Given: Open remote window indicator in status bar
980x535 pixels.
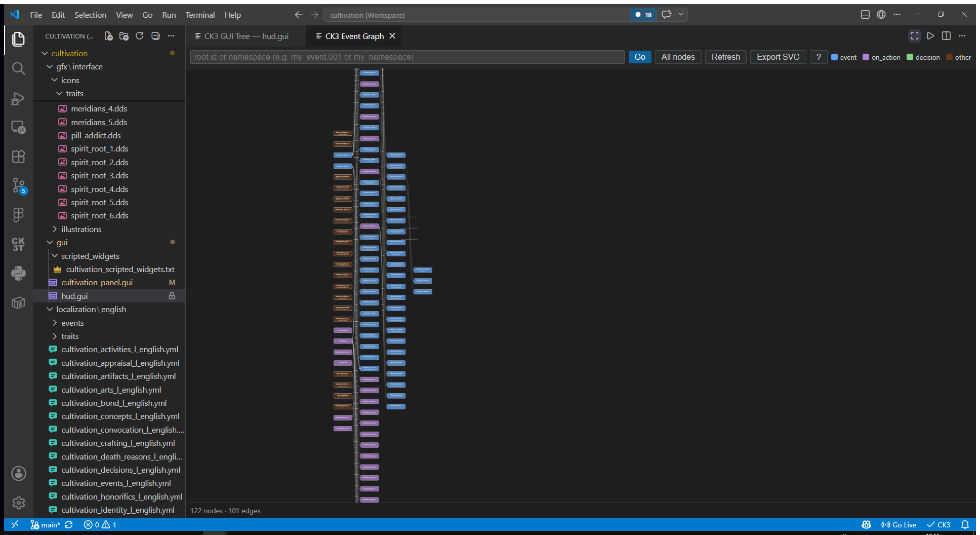Looking at the screenshot, I should coord(15,525).
